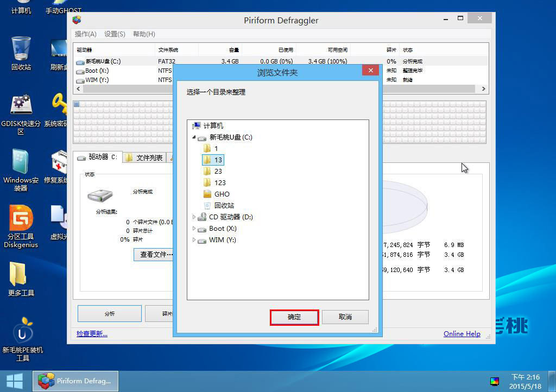This screenshot has width=556, height=392.
Task: Select the GDISK快速分区 desktop icon
Action: pyautogui.click(x=21, y=115)
